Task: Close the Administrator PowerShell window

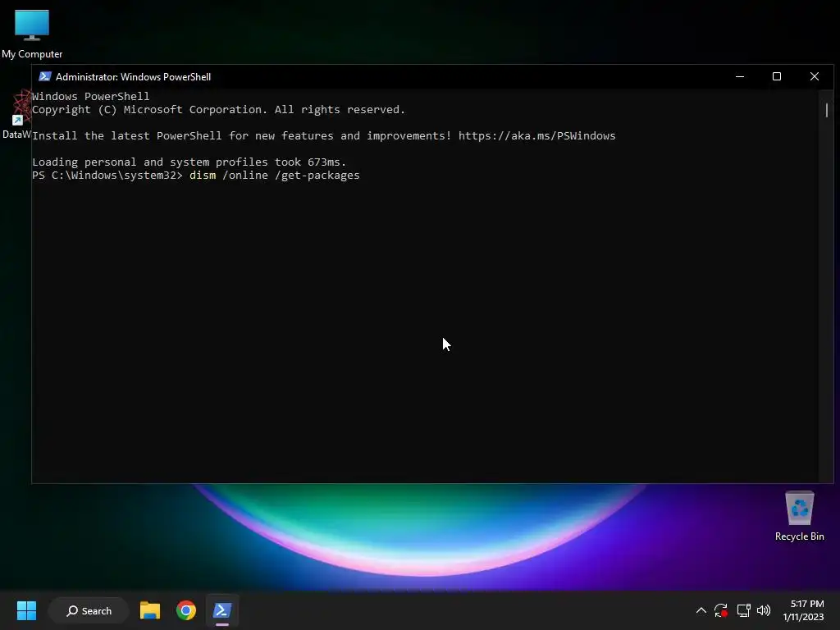Action: click(x=815, y=76)
